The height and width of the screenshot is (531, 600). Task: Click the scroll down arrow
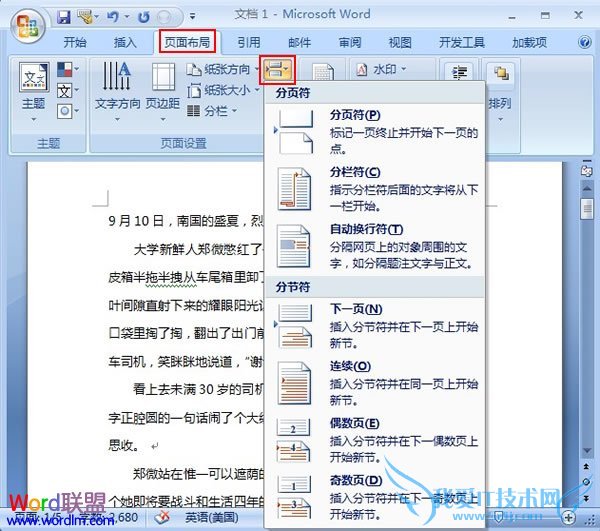[587, 451]
